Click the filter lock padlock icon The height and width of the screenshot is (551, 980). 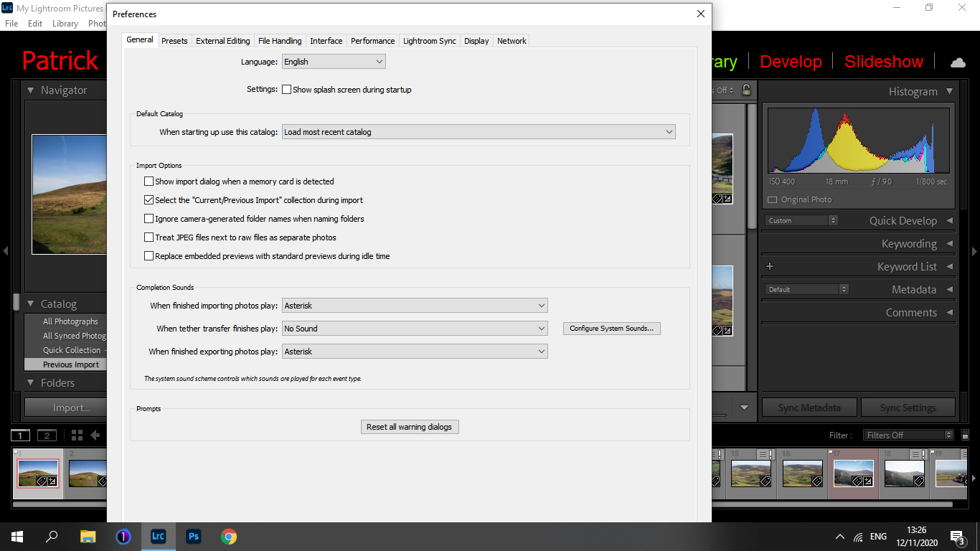pos(747,90)
